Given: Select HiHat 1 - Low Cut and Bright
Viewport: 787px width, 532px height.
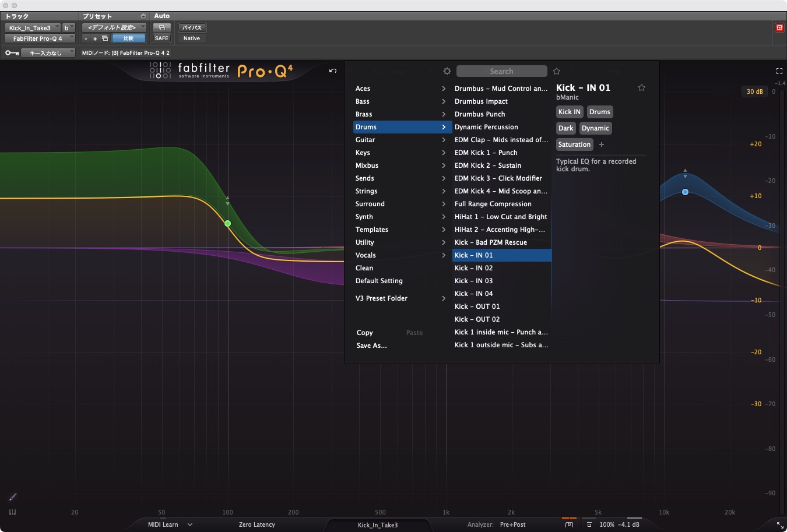Looking at the screenshot, I should (502, 217).
